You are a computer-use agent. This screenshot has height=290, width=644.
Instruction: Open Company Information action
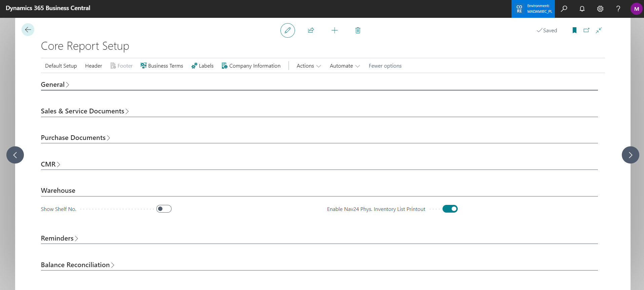click(x=251, y=66)
